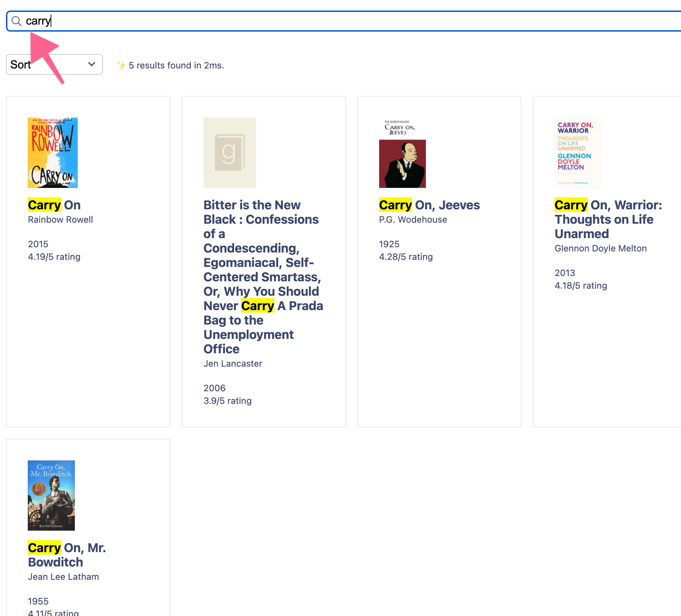Click the magnifying glass search icon
681x616 pixels.
click(17, 21)
